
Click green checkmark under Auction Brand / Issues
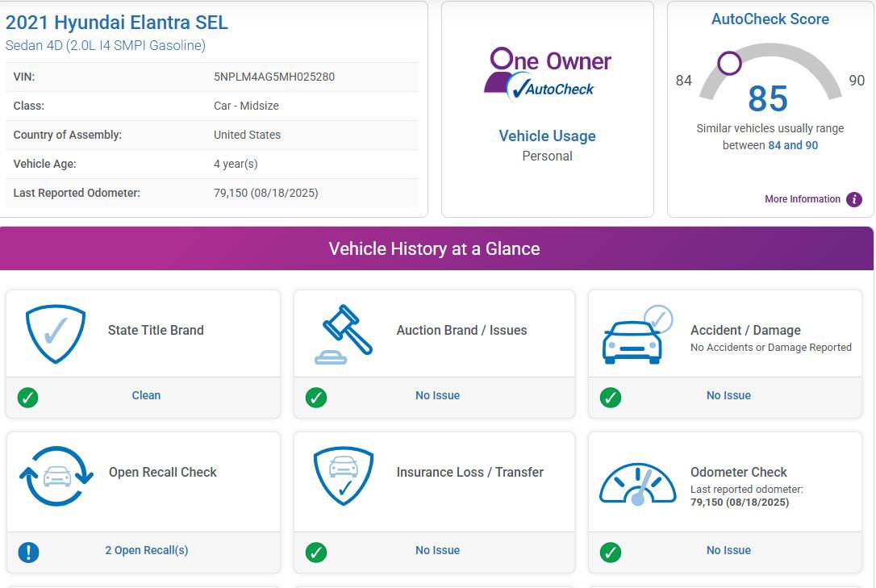point(316,397)
